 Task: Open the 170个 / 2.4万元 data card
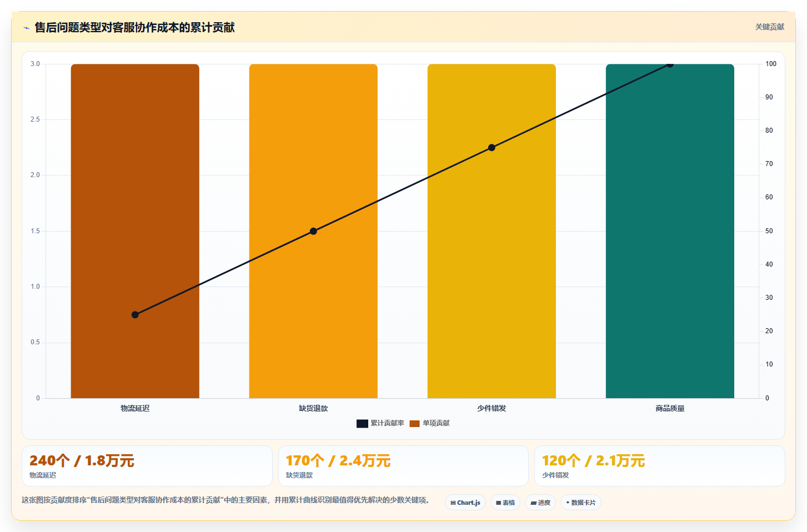[403, 466]
